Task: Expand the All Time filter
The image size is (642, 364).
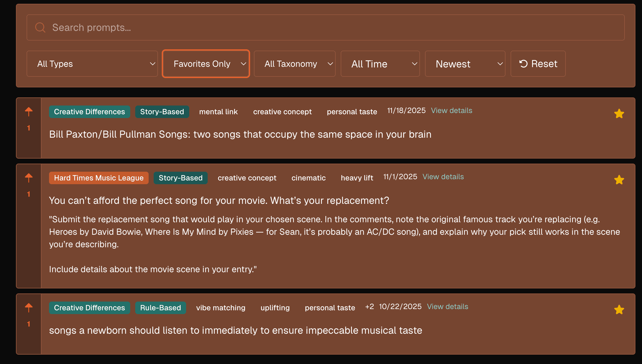Action: tap(380, 64)
